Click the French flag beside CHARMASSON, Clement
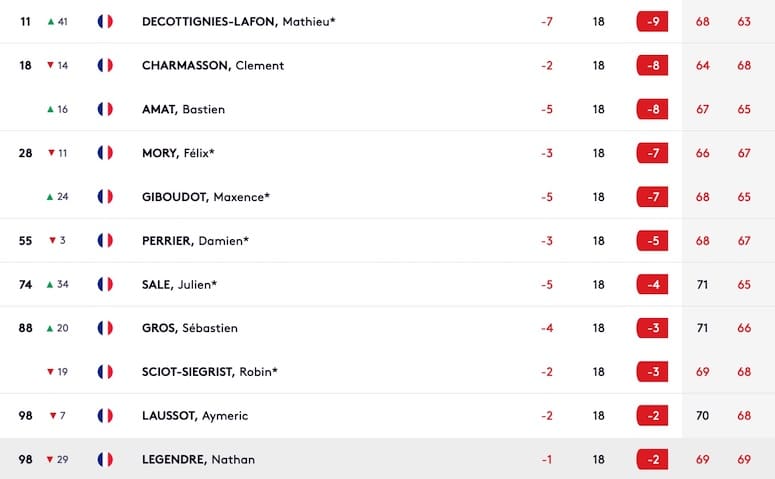The image size is (775, 479). tap(105, 65)
